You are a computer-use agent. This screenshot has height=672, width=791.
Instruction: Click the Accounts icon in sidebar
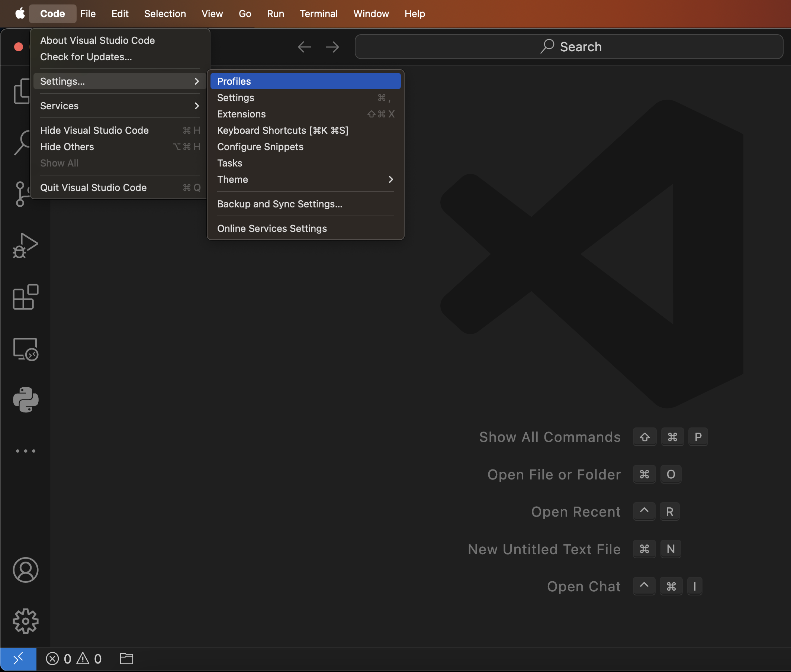26,570
